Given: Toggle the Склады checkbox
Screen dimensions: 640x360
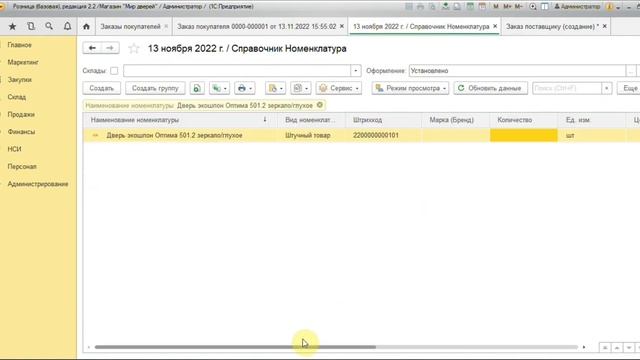Looking at the screenshot, I should pyautogui.click(x=114, y=71).
